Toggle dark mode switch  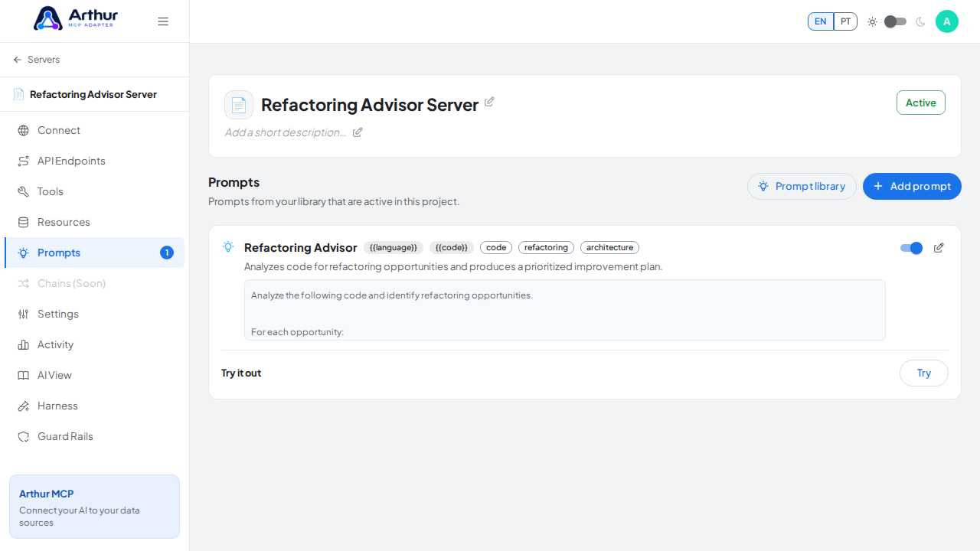pos(895,21)
